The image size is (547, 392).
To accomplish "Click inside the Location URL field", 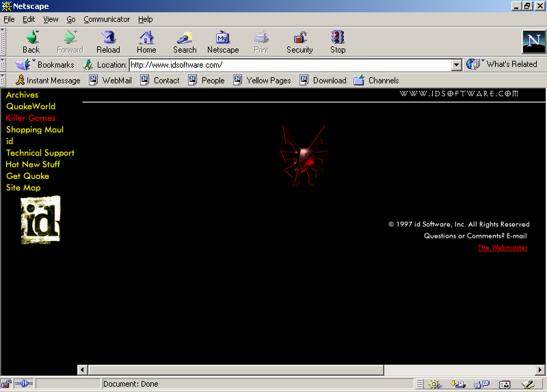I will pos(290,65).
